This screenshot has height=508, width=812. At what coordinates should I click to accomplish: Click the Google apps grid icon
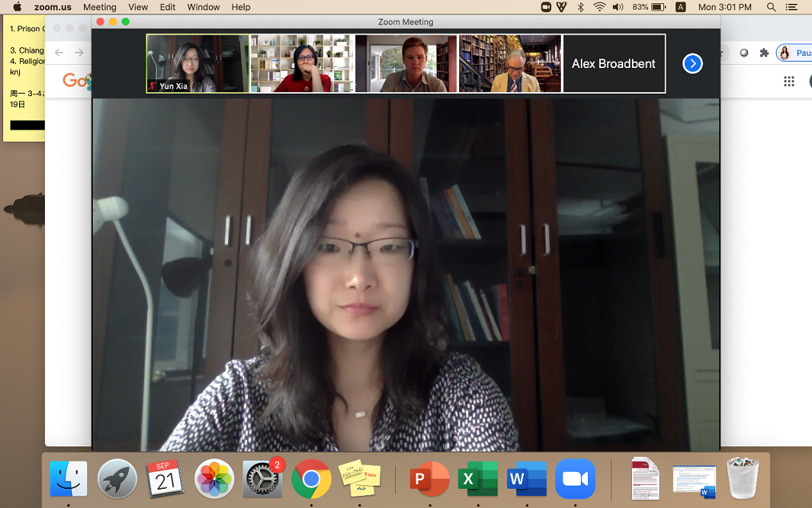789,81
